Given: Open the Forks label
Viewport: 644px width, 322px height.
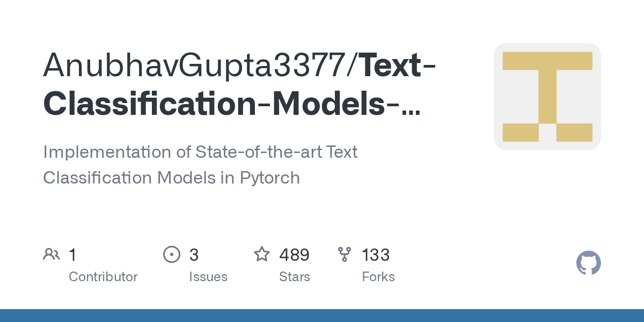Looking at the screenshot, I should point(378,277).
